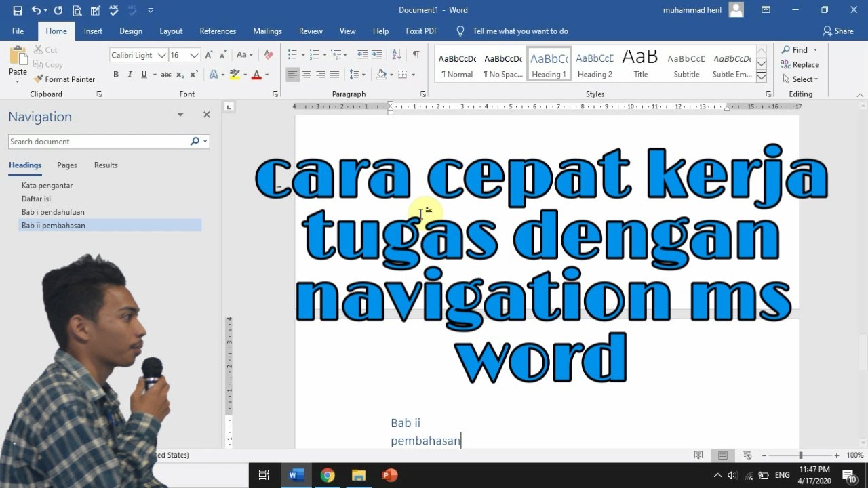Center align the paragraph

(307, 75)
